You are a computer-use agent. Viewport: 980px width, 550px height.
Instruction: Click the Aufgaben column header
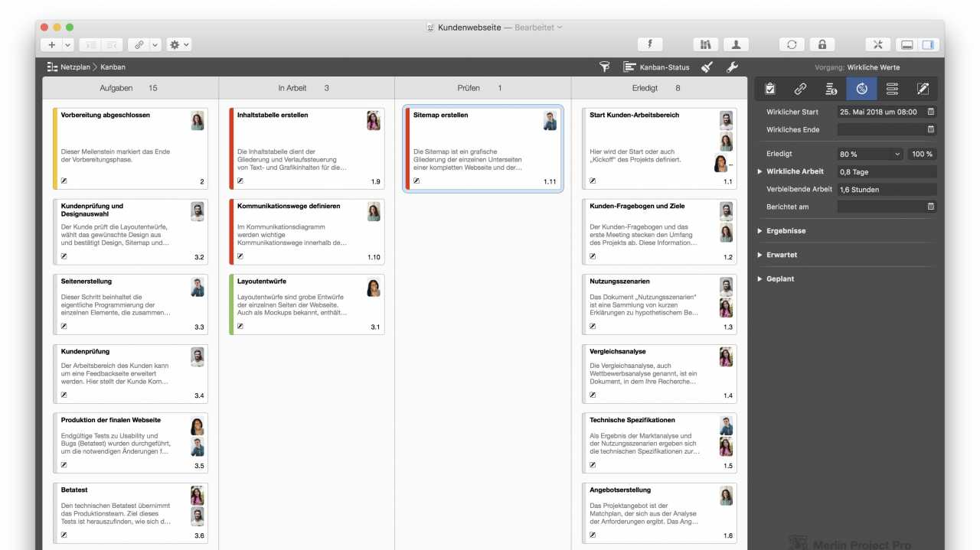[130, 88]
